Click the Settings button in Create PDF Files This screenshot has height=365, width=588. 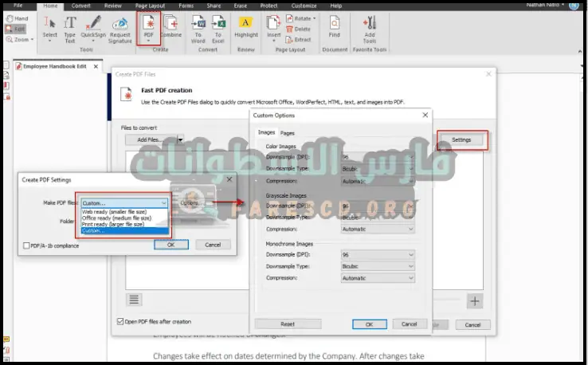pyautogui.click(x=461, y=139)
